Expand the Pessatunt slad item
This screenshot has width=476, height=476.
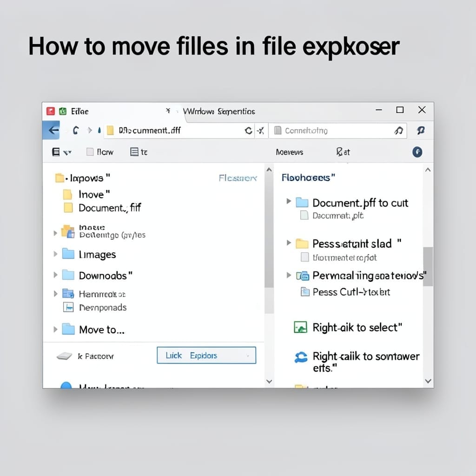(289, 243)
